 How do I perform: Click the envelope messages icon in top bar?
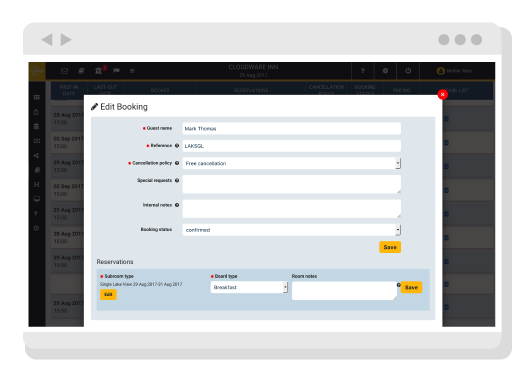pyautogui.click(x=65, y=71)
